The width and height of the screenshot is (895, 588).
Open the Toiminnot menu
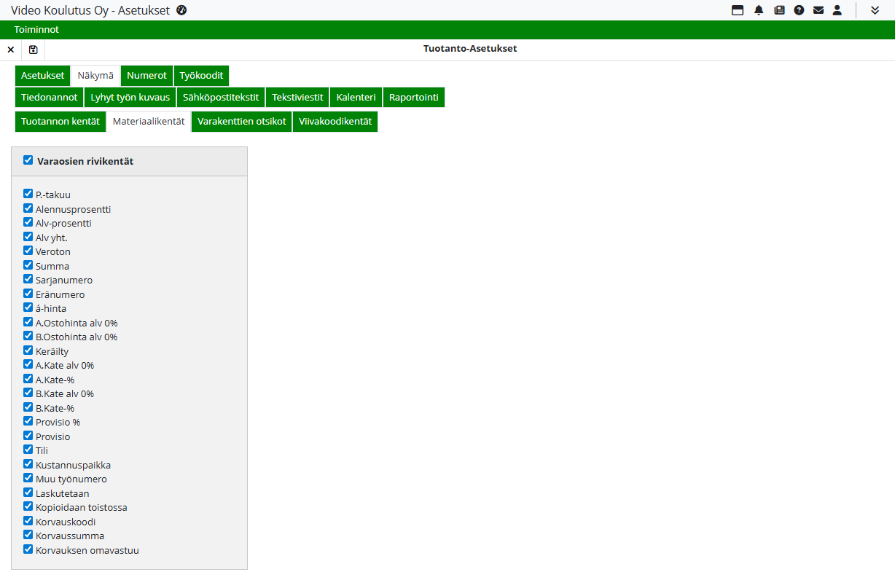(x=36, y=30)
